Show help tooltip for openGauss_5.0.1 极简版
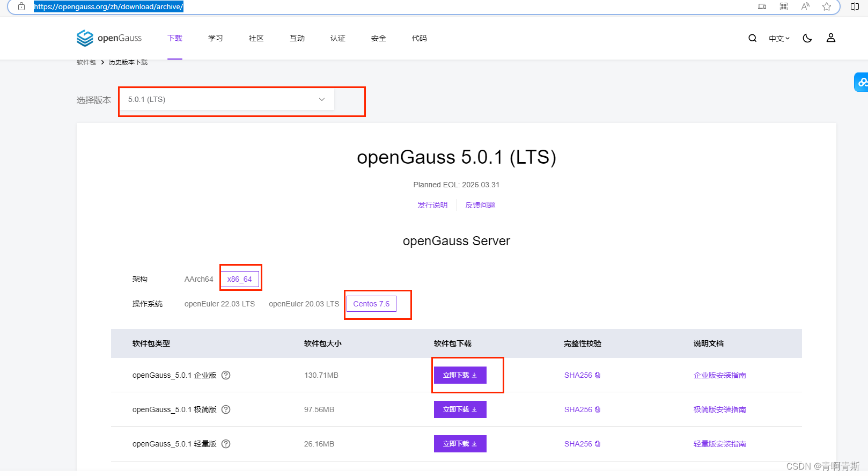Screen dimensions: 868x476 [x=226, y=409]
